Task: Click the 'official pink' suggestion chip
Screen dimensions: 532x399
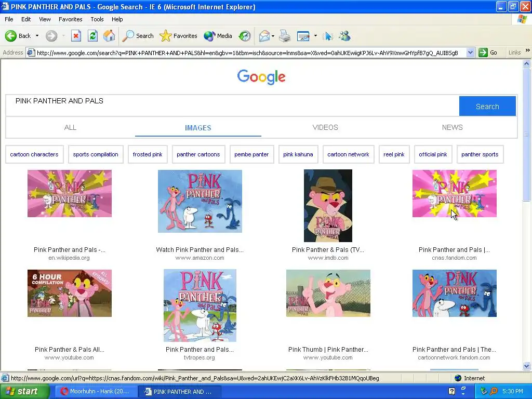Action: click(x=433, y=154)
